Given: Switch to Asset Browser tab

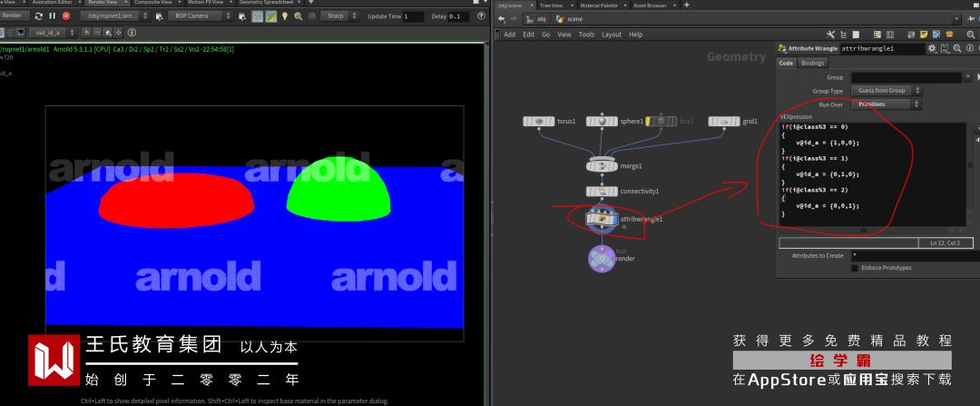Looking at the screenshot, I should [650, 5].
